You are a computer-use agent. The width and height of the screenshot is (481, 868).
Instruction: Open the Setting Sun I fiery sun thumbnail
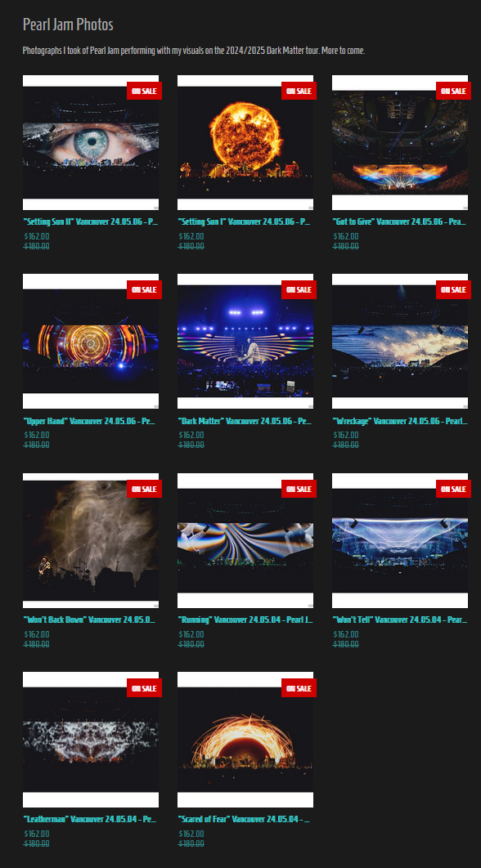coord(245,142)
